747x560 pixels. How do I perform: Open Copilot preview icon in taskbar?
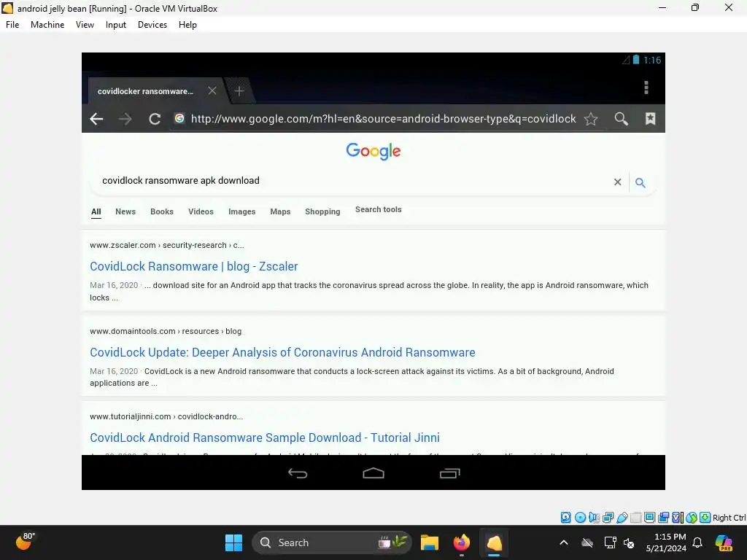tap(724, 542)
